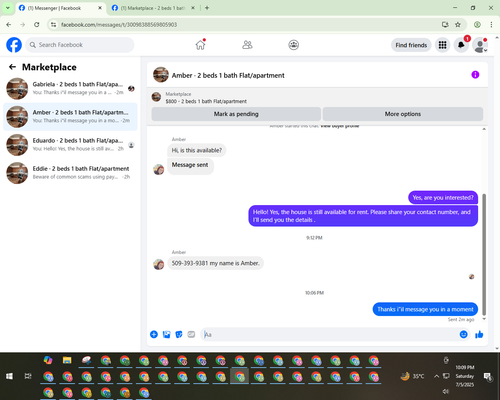500x400 pixels.
Task: Open the $800 Marketplace listing link
Action: point(206,101)
